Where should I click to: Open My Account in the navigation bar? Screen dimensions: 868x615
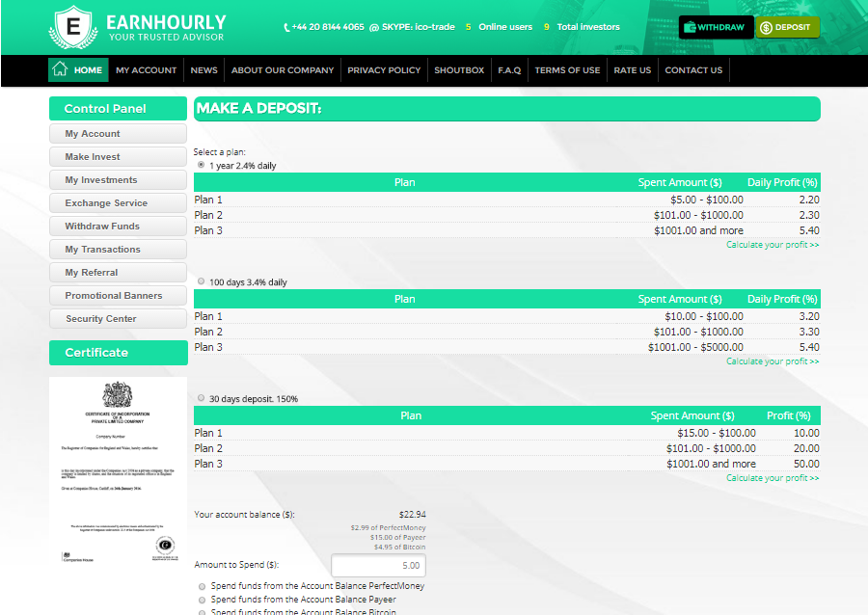point(147,70)
